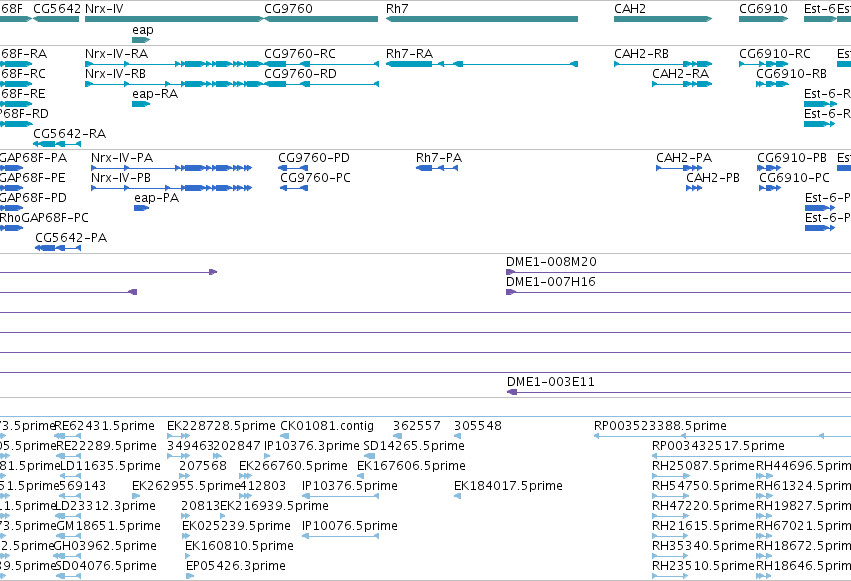Click the 305548 feature
The image size is (851, 581).
pos(458,436)
